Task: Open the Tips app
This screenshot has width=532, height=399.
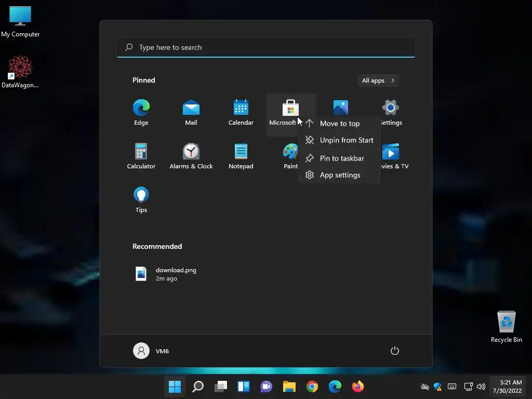Action: (141, 199)
